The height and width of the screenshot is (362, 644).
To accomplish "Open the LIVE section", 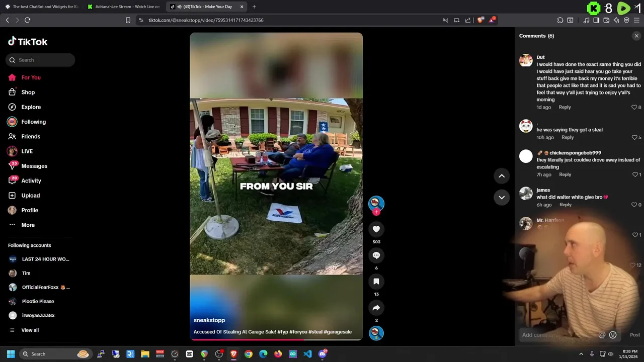I will click(27, 151).
